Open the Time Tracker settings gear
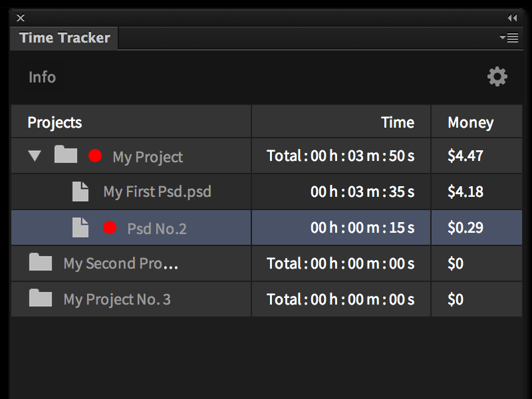This screenshot has height=399, width=532. (x=497, y=76)
